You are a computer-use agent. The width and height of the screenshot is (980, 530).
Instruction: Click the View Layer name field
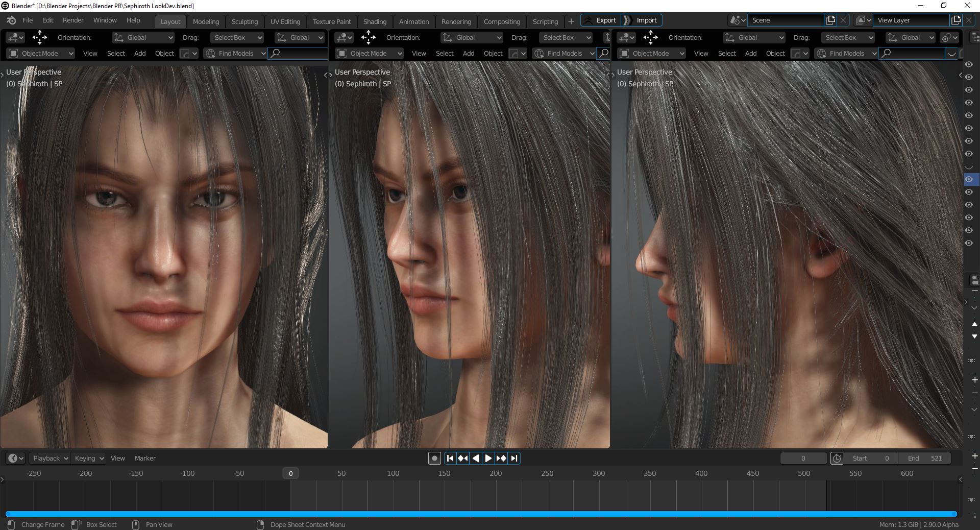[x=912, y=20]
